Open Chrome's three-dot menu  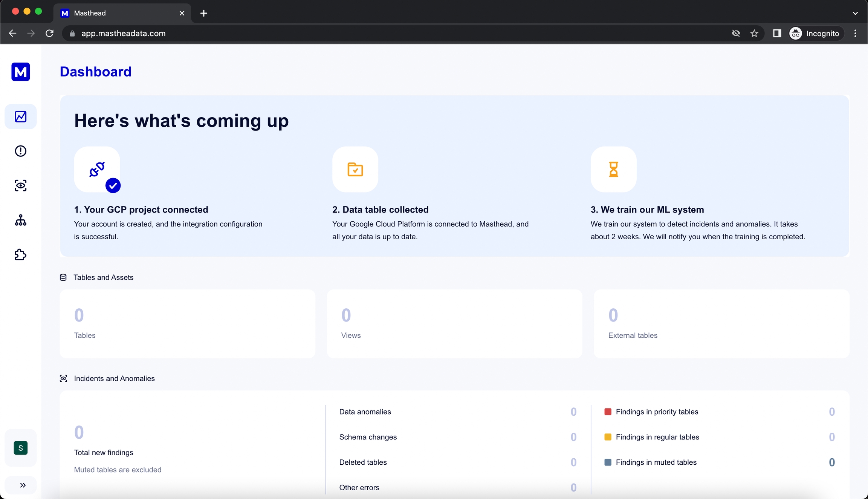855,34
